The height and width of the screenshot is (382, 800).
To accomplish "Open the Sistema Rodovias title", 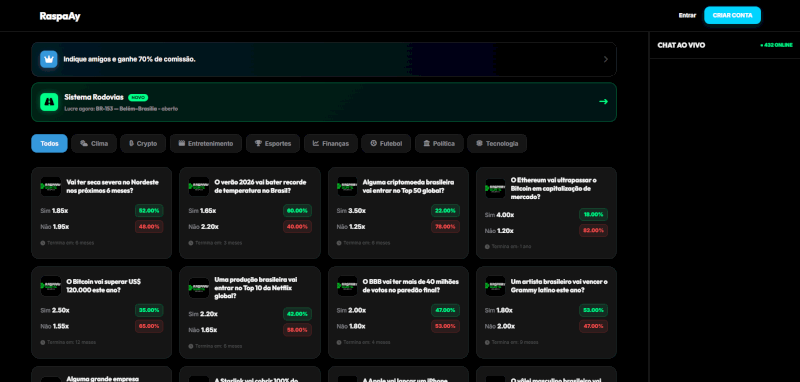I will [94, 97].
